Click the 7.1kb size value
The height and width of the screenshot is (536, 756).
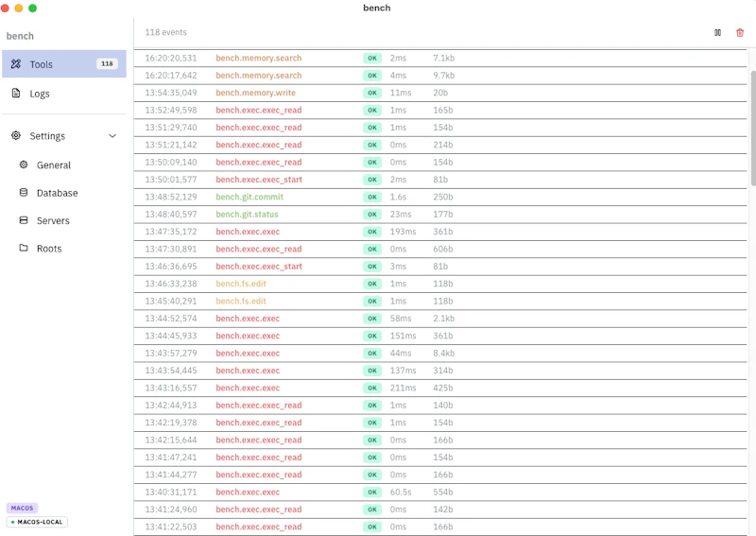(x=443, y=58)
